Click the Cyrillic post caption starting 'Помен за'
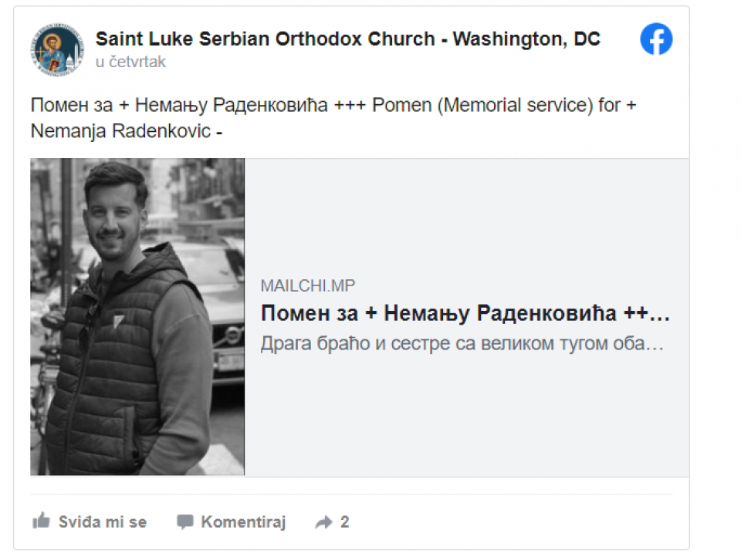This screenshot has width=741, height=560. pos(198,106)
